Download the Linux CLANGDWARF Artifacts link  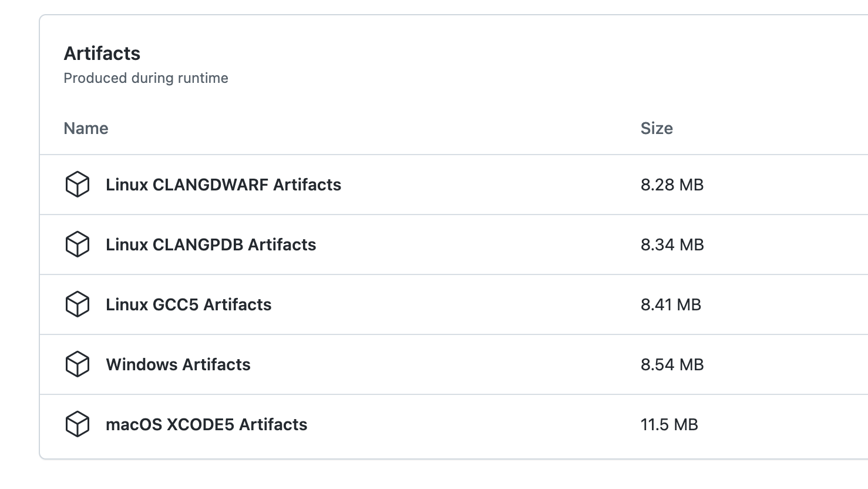(x=223, y=185)
